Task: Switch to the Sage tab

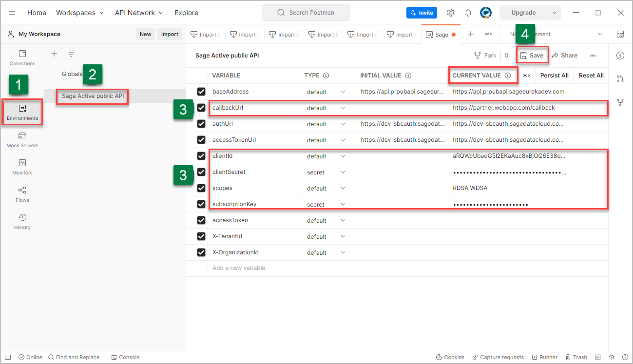Action: click(x=441, y=34)
